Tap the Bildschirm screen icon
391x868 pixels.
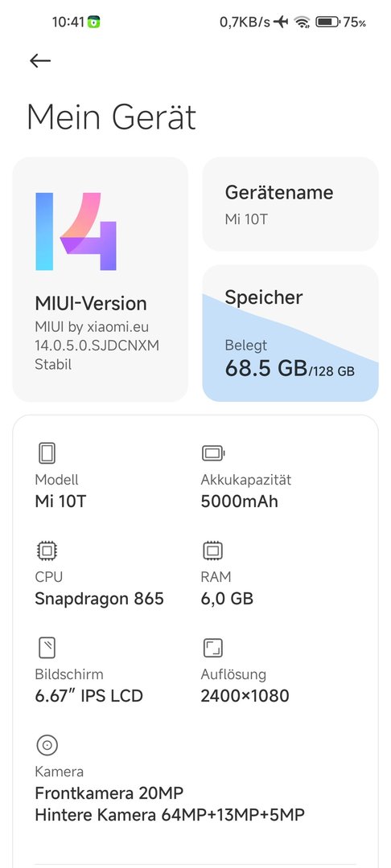click(x=47, y=648)
